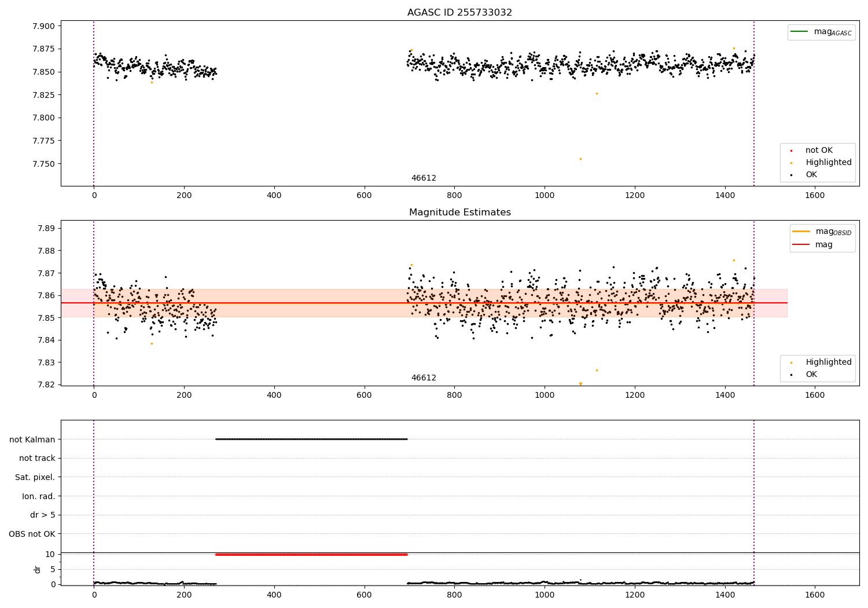
Task: Click the title 'AGASC ID 255733032'
Action: click(x=459, y=12)
